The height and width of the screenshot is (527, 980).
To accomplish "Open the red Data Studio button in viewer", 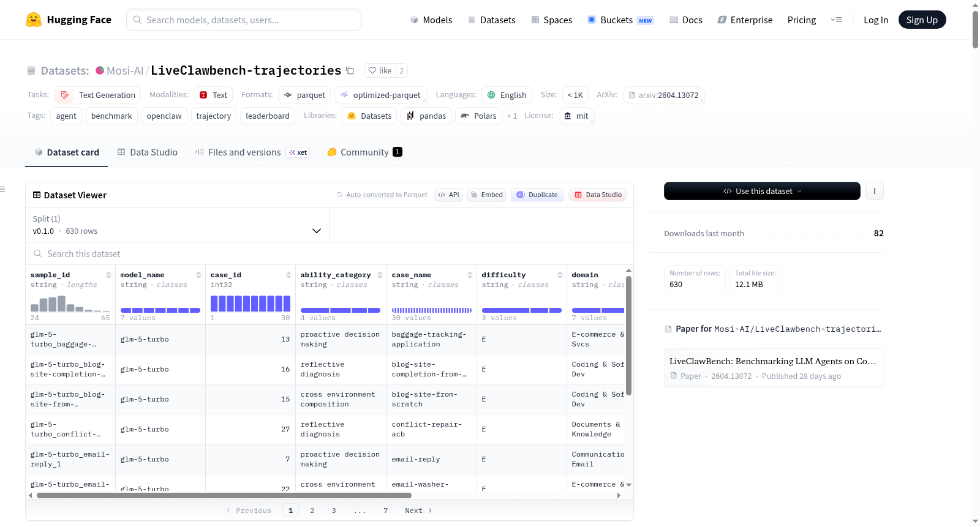I will pyautogui.click(x=598, y=195).
